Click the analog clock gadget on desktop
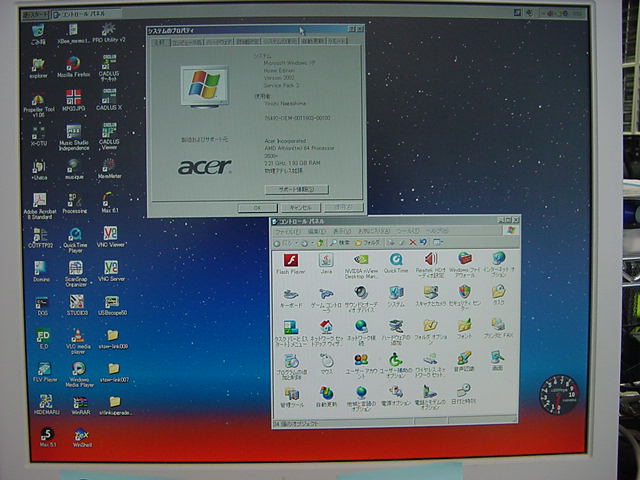The image size is (640, 480). pos(558,390)
